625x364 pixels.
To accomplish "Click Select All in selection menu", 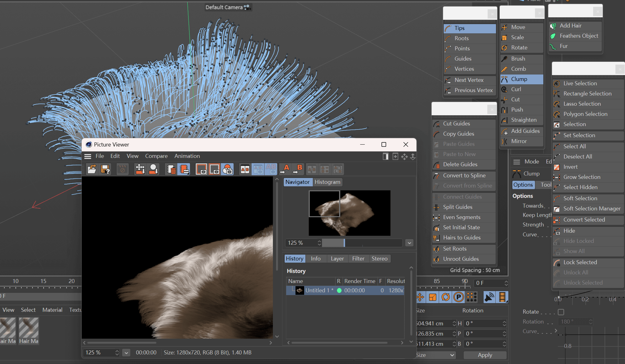I will coord(588,146).
